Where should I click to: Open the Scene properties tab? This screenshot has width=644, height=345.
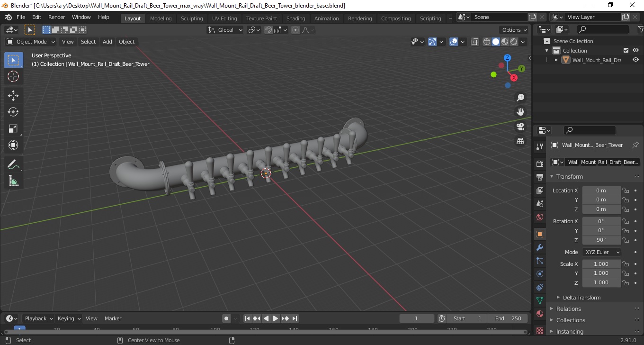[540, 204]
